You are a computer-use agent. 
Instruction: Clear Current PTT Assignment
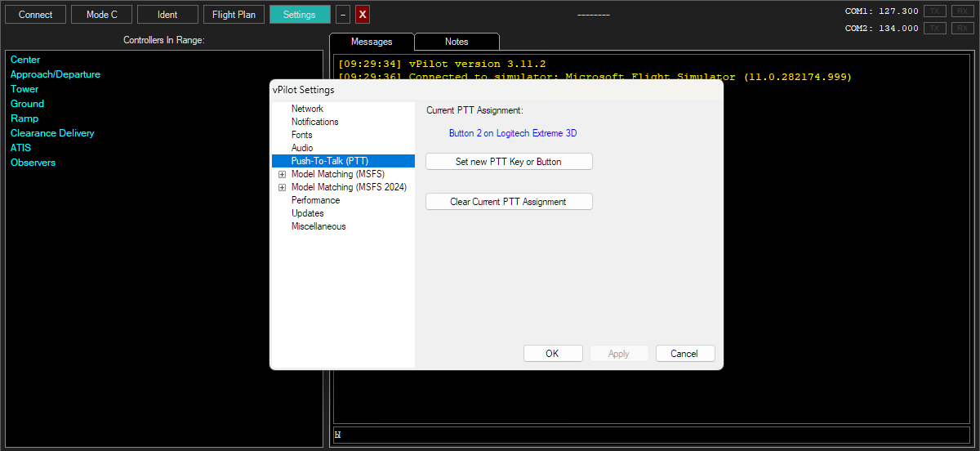(509, 202)
